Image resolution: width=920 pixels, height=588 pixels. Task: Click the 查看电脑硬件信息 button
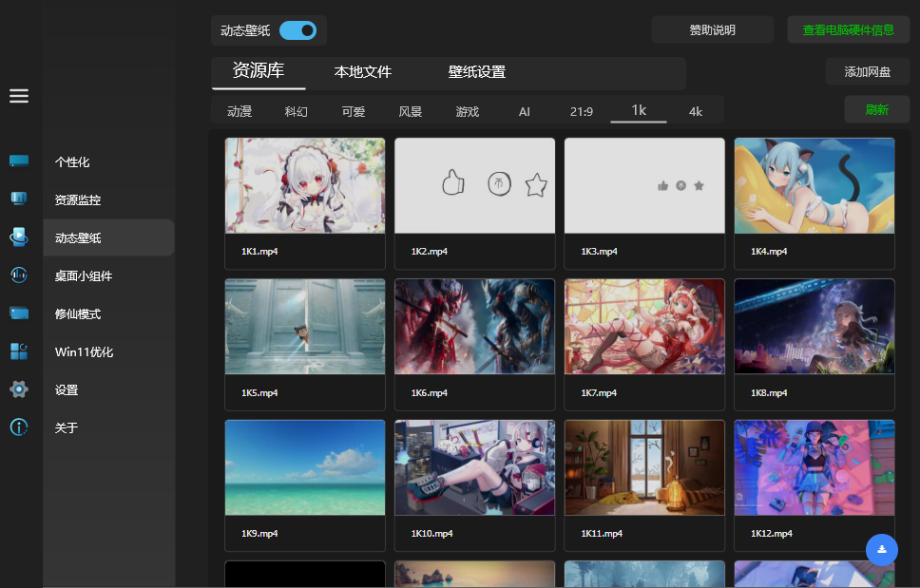pos(849,29)
